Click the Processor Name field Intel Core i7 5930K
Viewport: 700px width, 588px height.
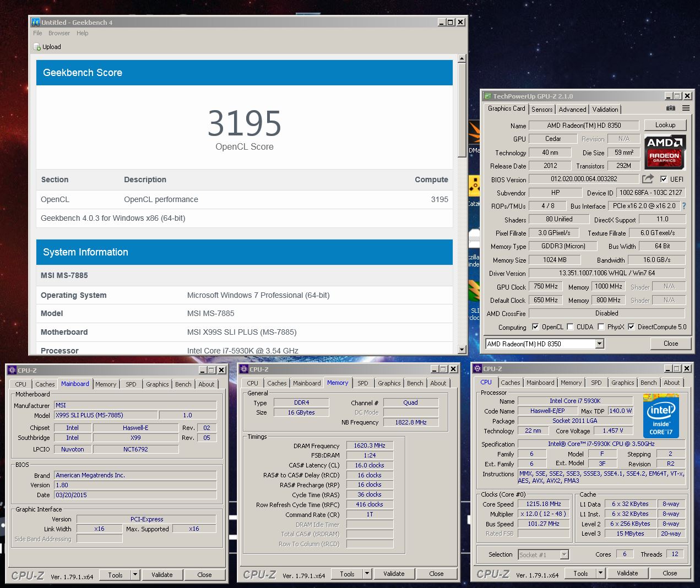click(575, 401)
